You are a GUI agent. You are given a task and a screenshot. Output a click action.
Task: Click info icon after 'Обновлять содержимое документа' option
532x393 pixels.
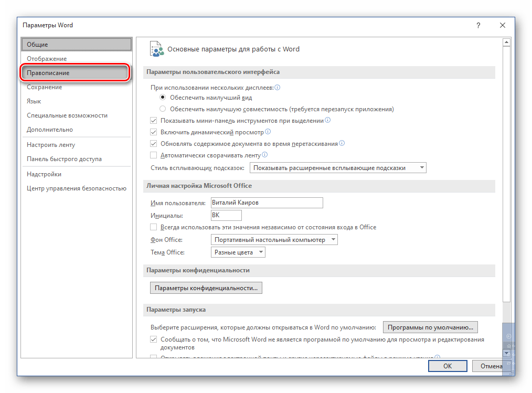pos(342,143)
